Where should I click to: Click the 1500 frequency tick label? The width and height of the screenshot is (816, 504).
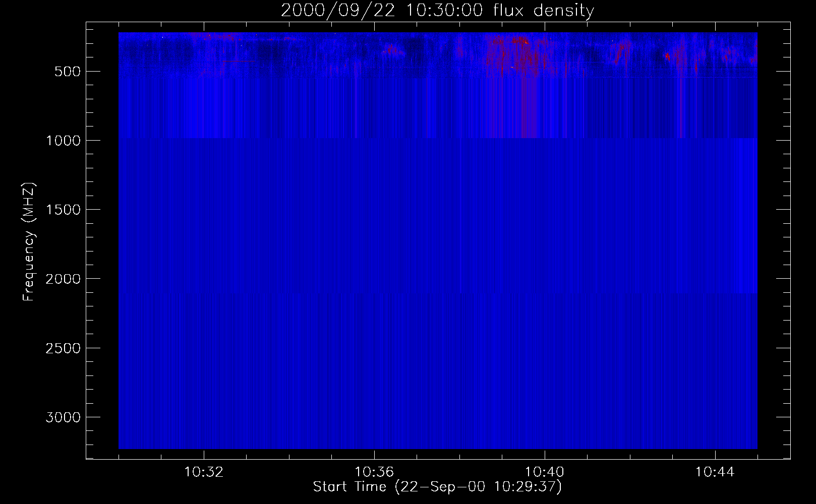coord(63,210)
